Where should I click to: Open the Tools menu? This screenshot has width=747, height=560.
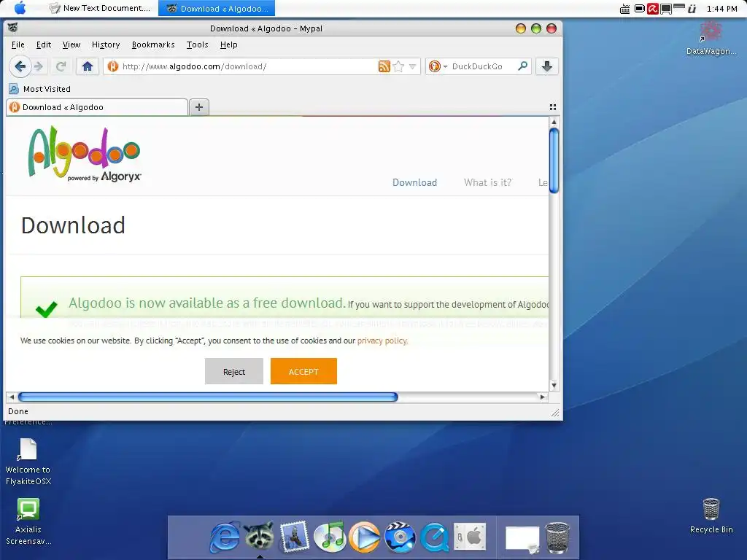(x=197, y=44)
